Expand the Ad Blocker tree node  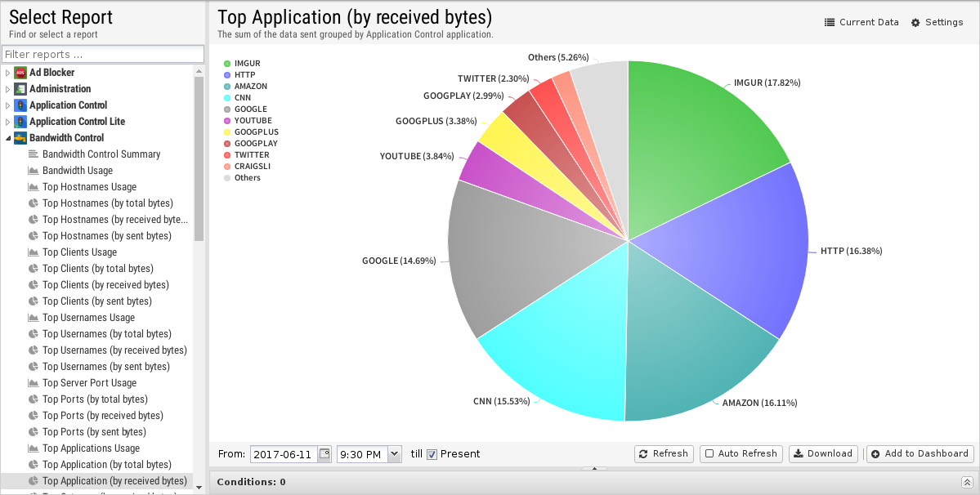coord(7,73)
